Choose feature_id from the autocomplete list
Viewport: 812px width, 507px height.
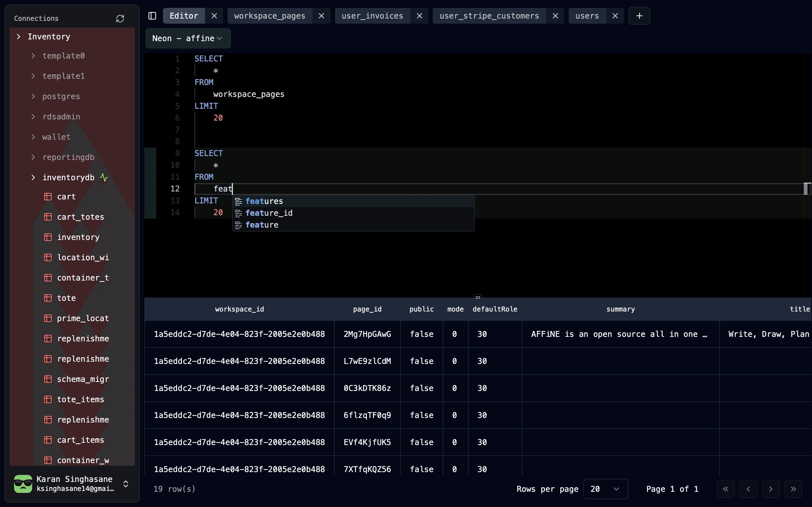[269, 213]
